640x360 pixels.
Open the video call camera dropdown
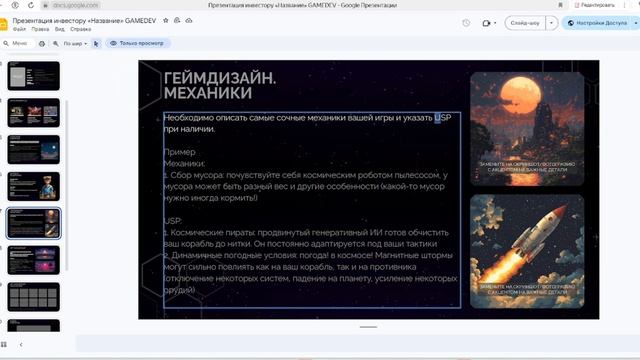489,23
